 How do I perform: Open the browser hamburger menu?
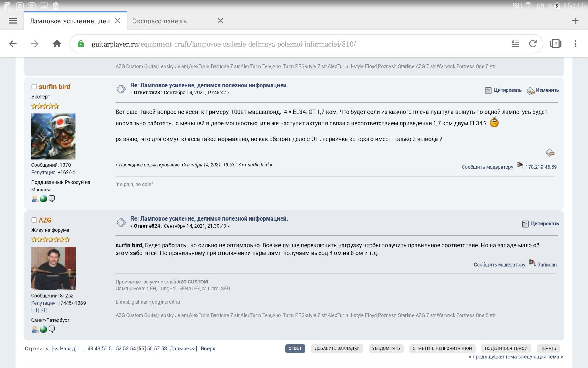(13, 21)
